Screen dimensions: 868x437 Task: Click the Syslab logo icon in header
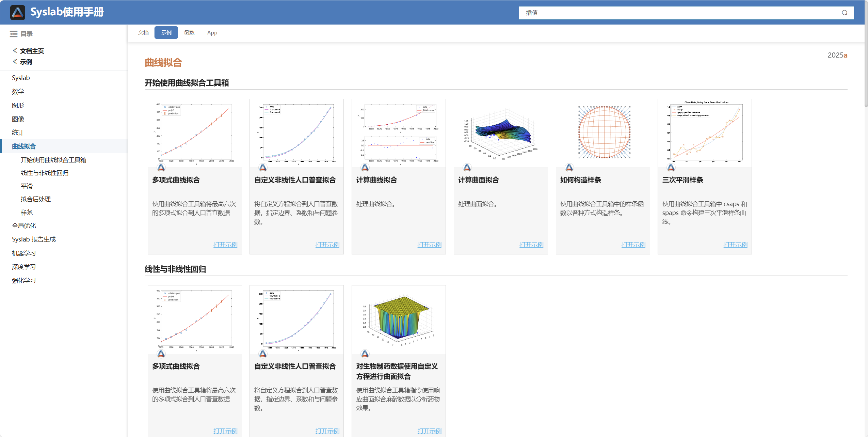coord(18,12)
